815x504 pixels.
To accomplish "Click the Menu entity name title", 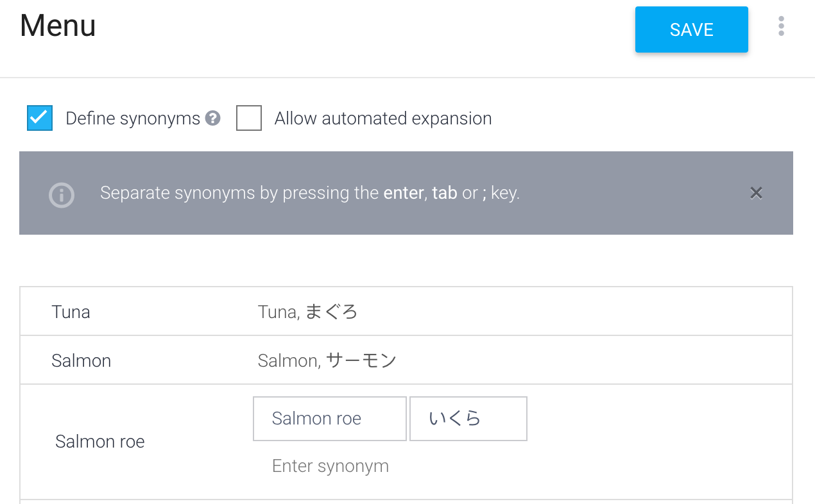I will pyautogui.click(x=58, y=26).
